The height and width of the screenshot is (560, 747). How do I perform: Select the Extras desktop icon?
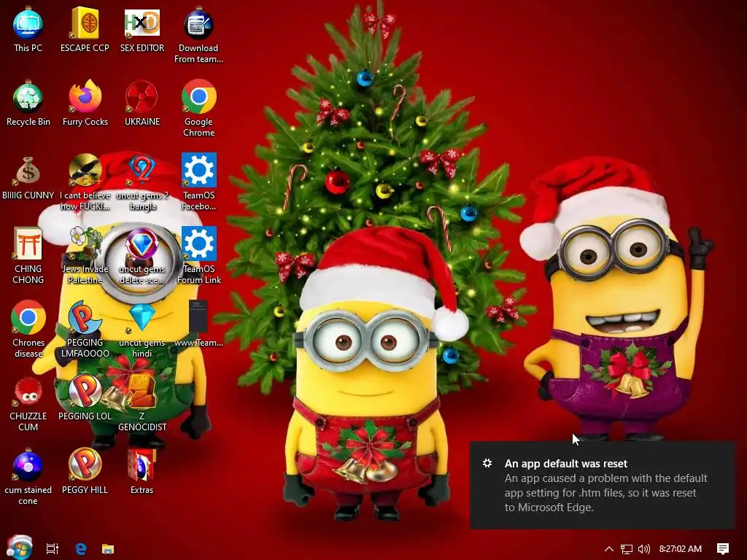[x=142, y=472]
